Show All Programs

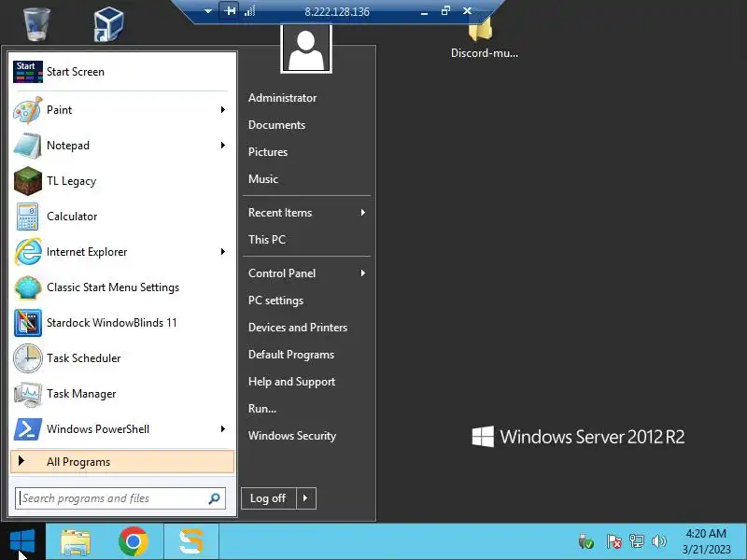(x=122, y=461)
